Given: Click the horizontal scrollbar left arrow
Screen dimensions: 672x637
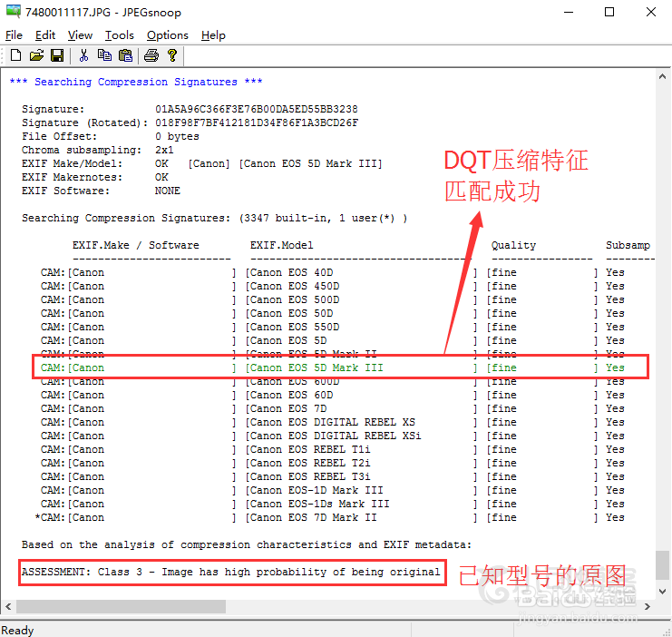Looking at the screenshot, I should pyautogui.click(x=8, y=606).
